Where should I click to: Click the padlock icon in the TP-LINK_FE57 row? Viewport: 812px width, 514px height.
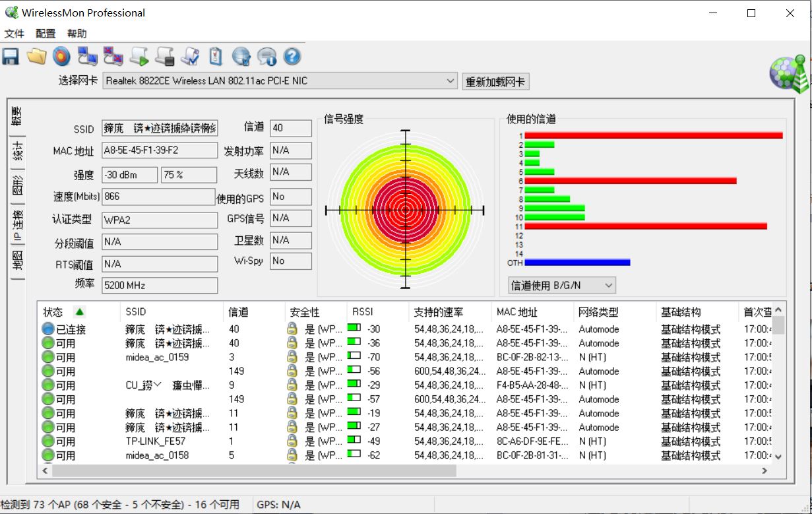click(292, 441)
